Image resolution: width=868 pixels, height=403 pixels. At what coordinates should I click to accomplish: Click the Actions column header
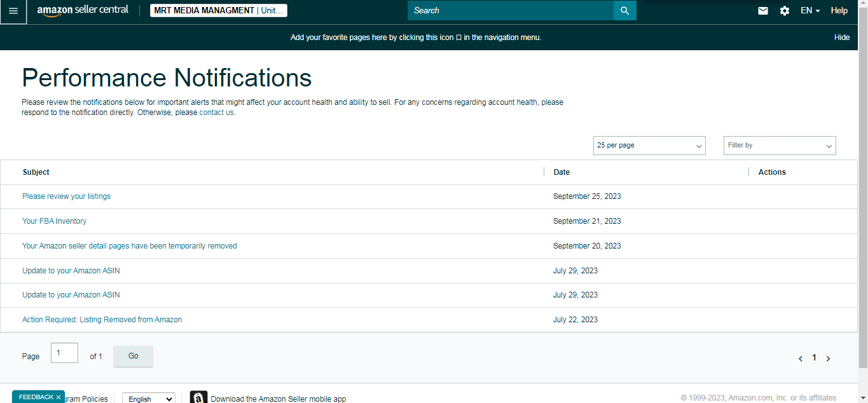point(772,172)
